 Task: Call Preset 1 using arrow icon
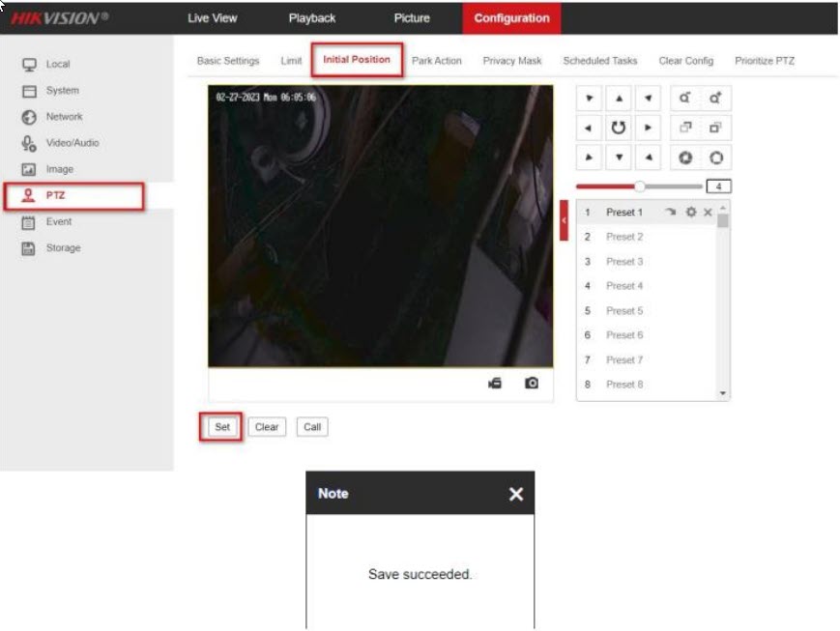click(x=672, y=212)
